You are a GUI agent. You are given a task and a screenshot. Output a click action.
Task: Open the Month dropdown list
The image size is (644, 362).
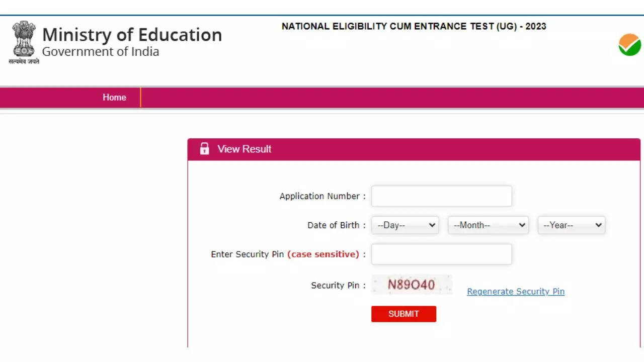(488, 225)
